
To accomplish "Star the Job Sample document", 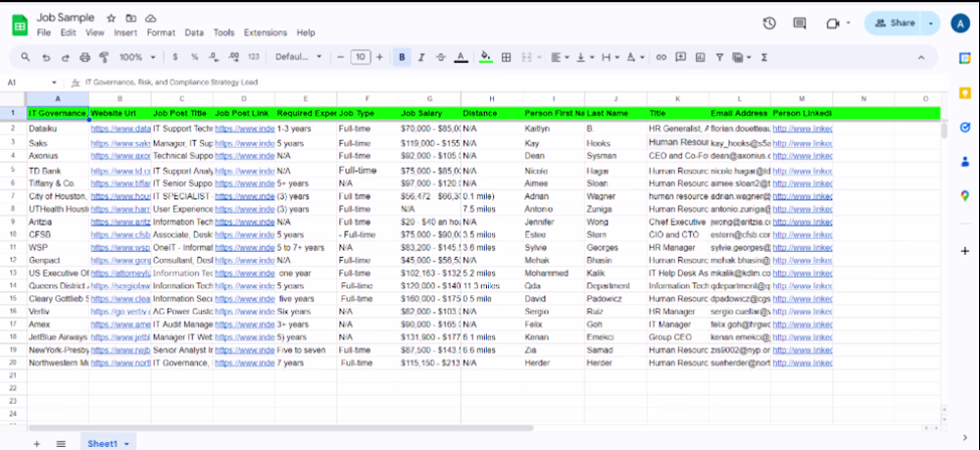I will pyautogui.click(x=112, y=18).
